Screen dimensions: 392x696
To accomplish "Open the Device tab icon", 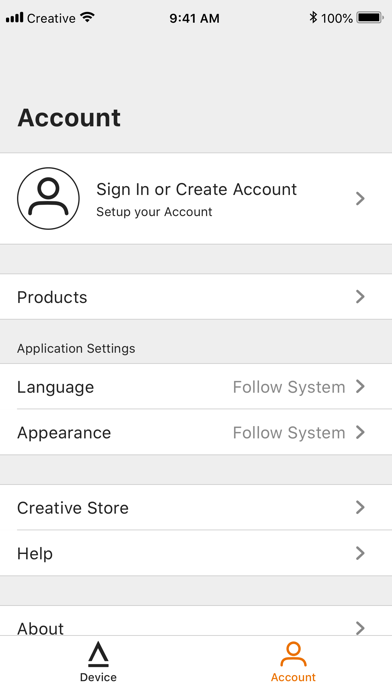I will coord(98,655).
